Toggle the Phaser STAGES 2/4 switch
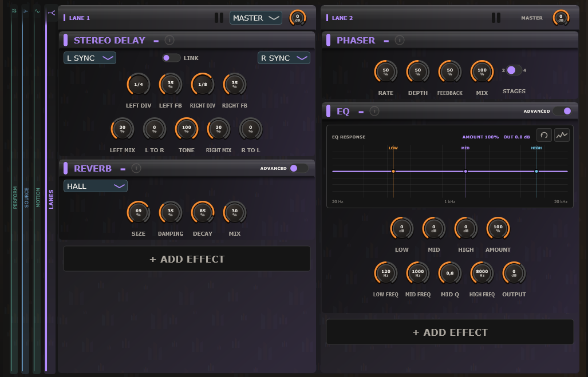588x377 pixels. click(514, 70)
